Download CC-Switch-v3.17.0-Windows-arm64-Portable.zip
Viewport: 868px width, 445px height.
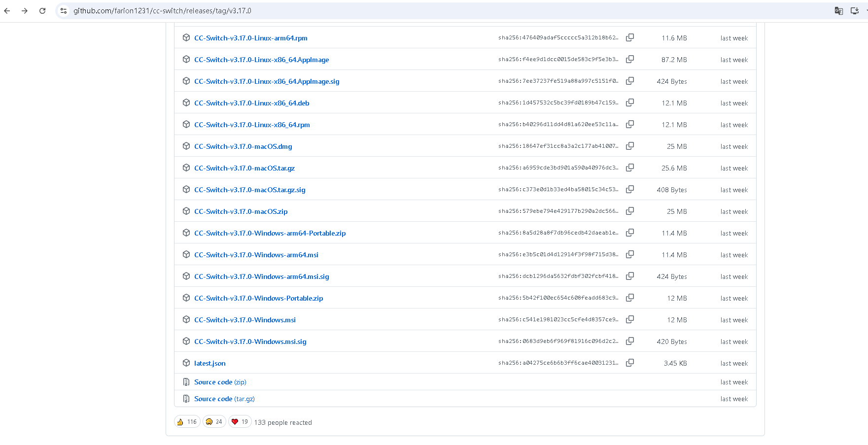click(x=270, y=233)
